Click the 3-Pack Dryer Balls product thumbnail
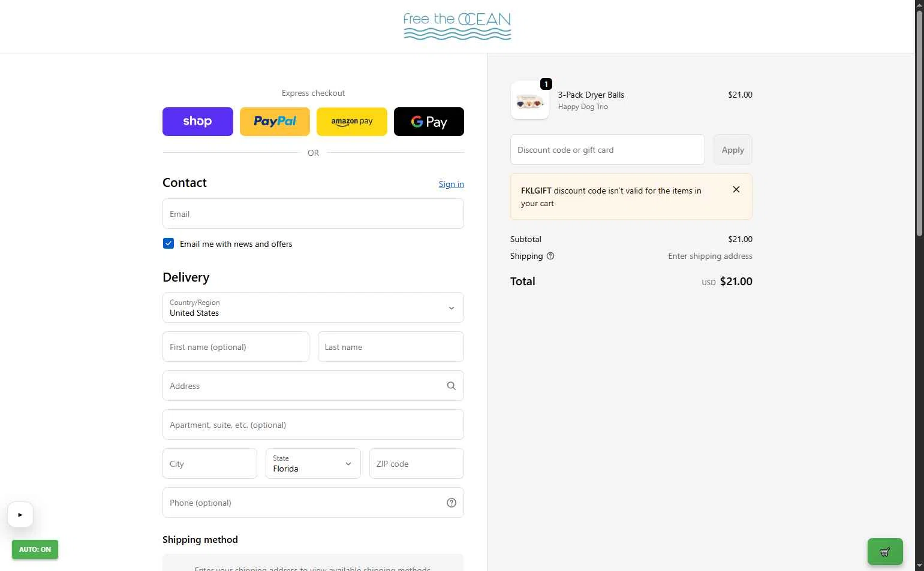 pos(530,100)
